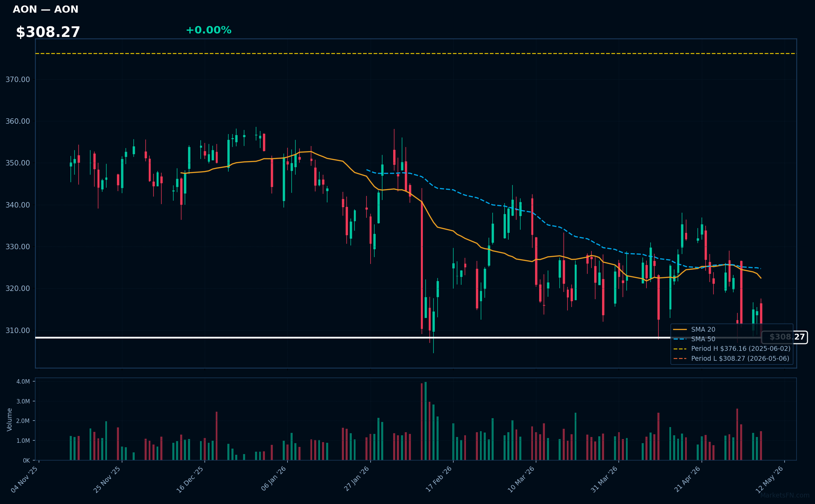
Task: Click the 16 Dec '25 date label
Action: 190,479
